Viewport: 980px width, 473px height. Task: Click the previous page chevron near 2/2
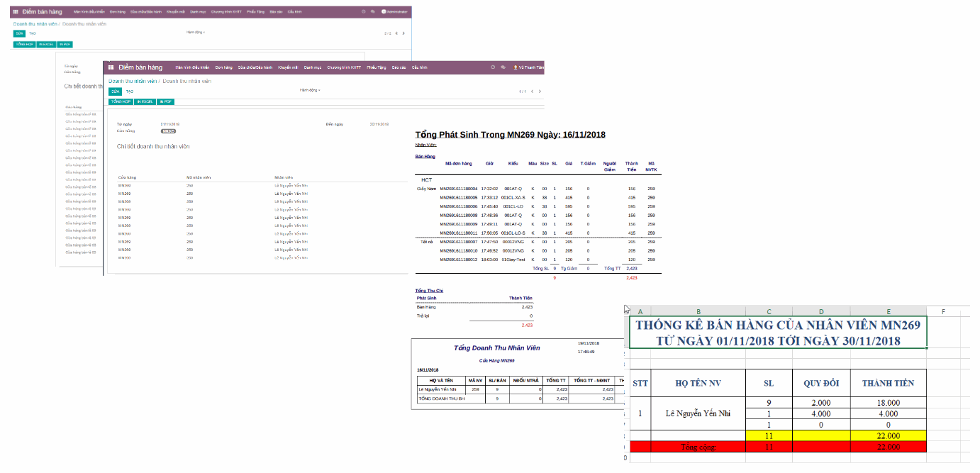[x=396, y=33]
